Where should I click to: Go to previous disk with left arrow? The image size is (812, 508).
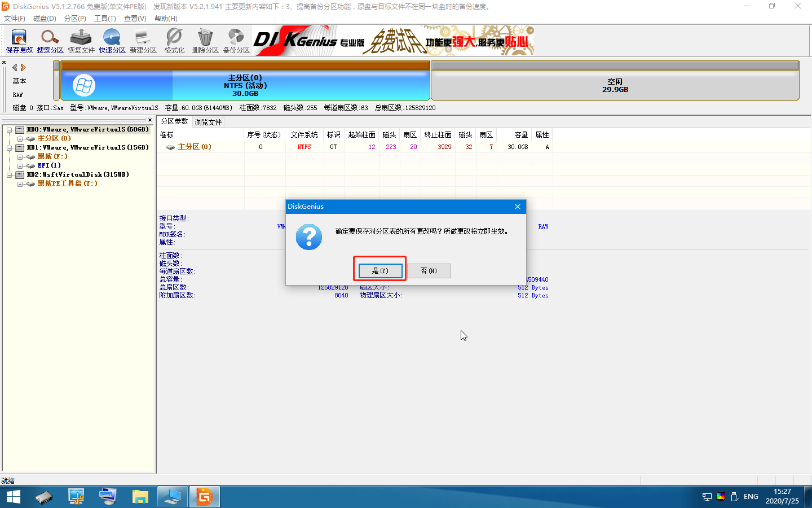(x=15, y=67)
